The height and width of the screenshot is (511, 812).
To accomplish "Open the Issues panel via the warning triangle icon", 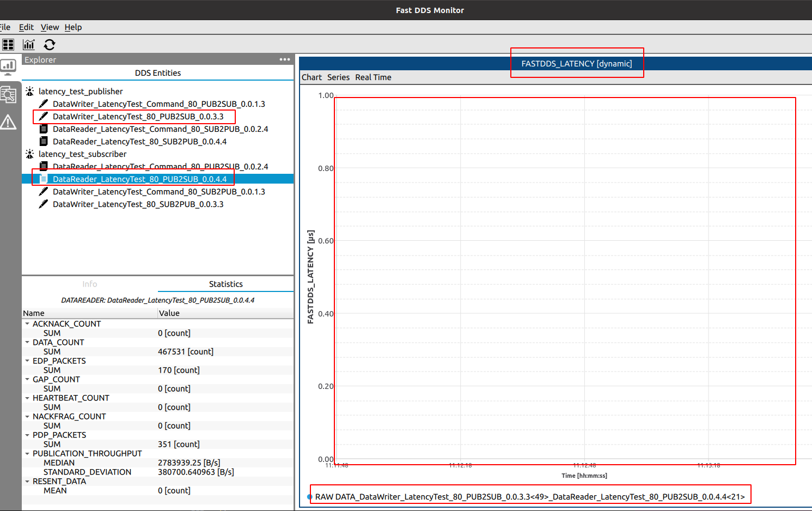I will pyautogui.click(x=8, y=121).
